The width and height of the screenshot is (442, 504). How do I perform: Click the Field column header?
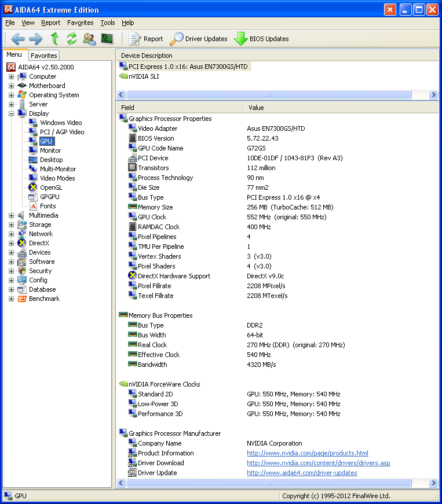pyautogui.click(x=180, y=108)
